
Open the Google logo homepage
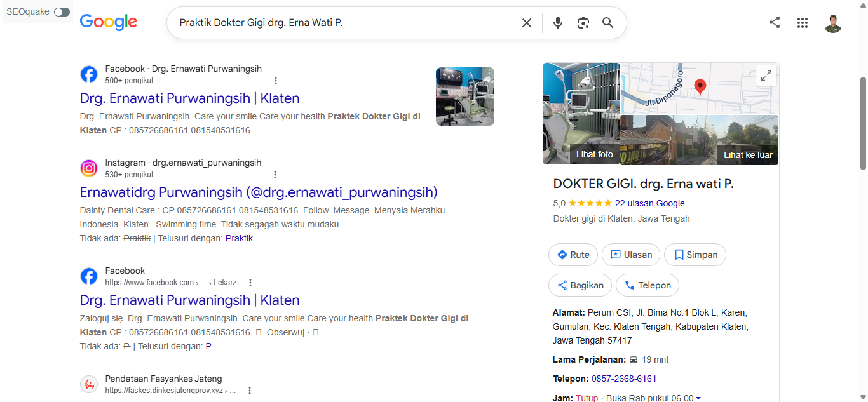pyautogui.click(x=109, y=22)
